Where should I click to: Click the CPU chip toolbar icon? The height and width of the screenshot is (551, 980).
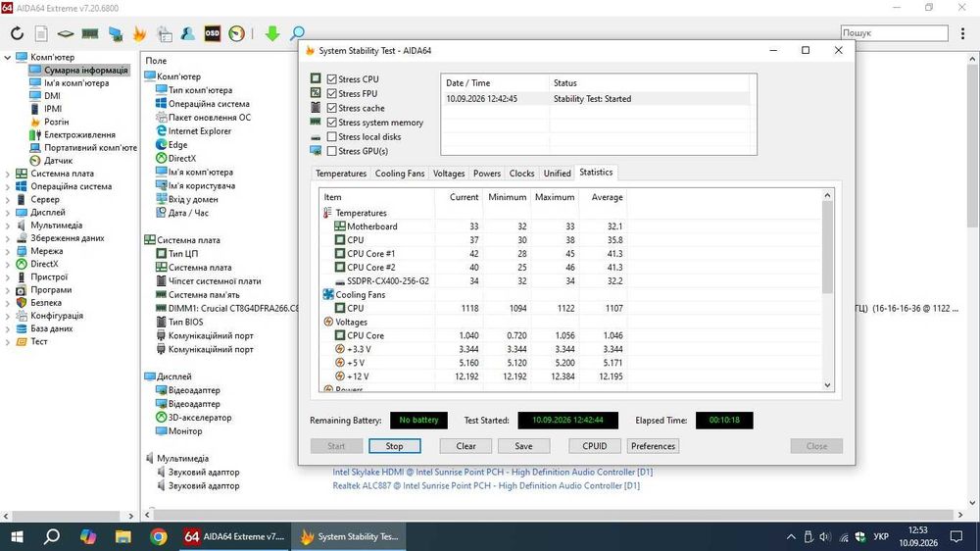pos(66,33)
